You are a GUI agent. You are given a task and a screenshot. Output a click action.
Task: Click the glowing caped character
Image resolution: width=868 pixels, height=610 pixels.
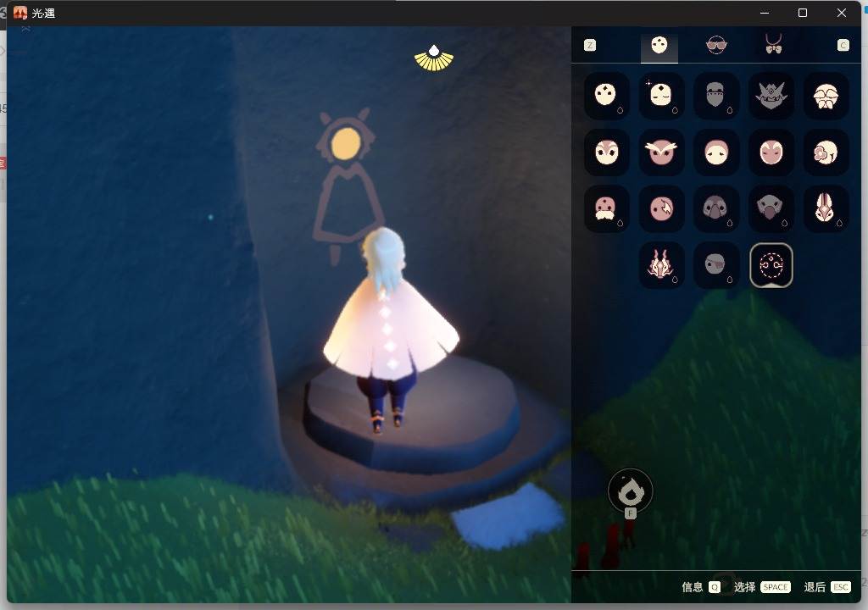[389, 330]
